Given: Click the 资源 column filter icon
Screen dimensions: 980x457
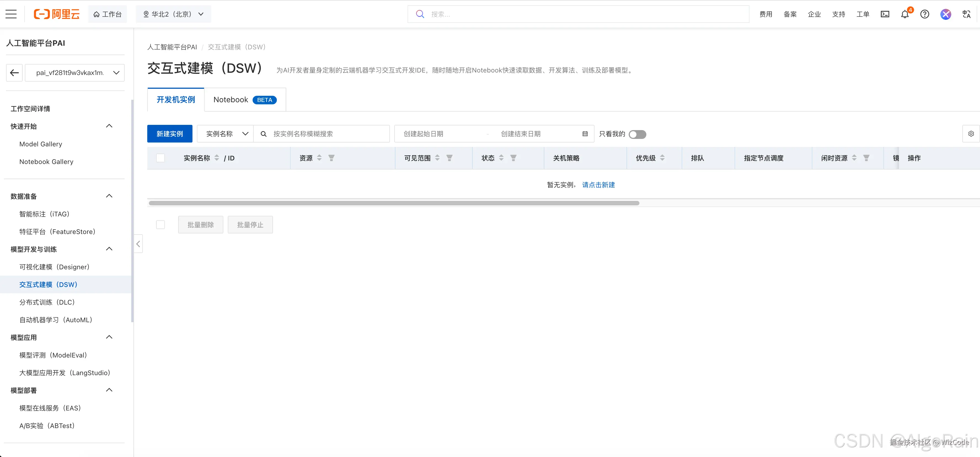Looking at the screenshot, I should pos(331,158).
